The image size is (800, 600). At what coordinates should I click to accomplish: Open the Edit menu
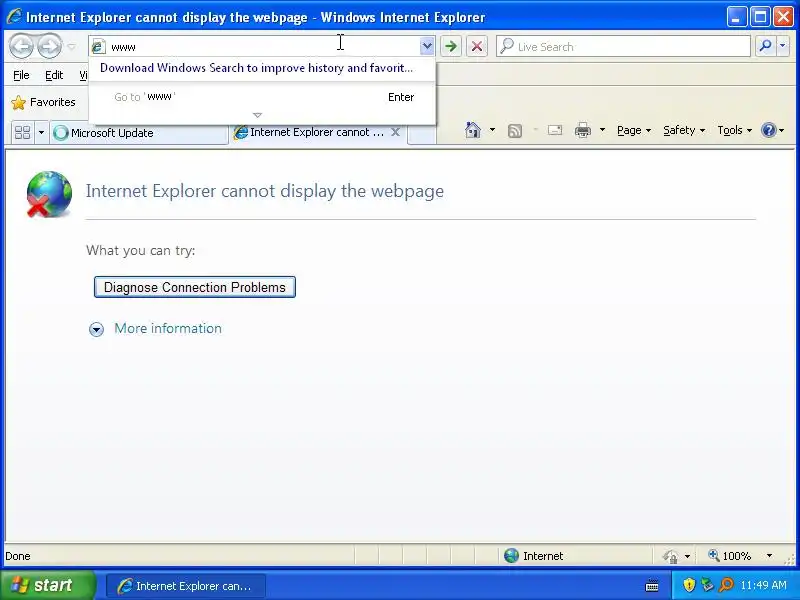[x=54, y=76]
